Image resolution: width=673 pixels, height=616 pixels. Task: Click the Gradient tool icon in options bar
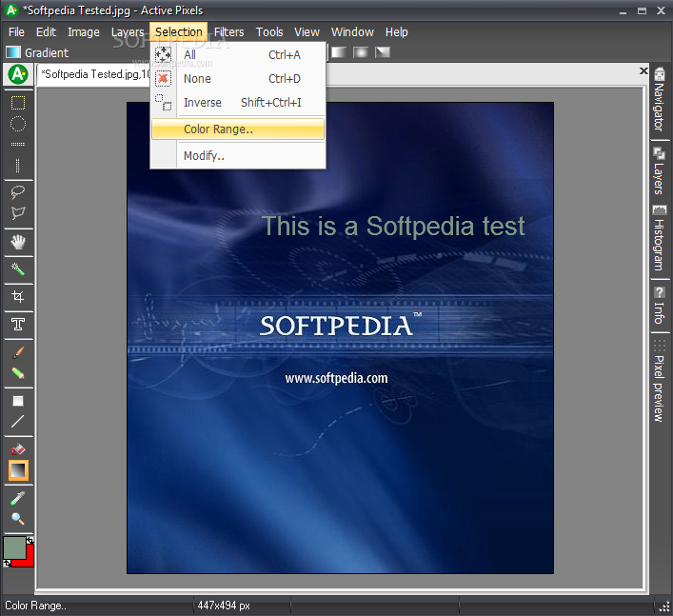pos(13,52)
